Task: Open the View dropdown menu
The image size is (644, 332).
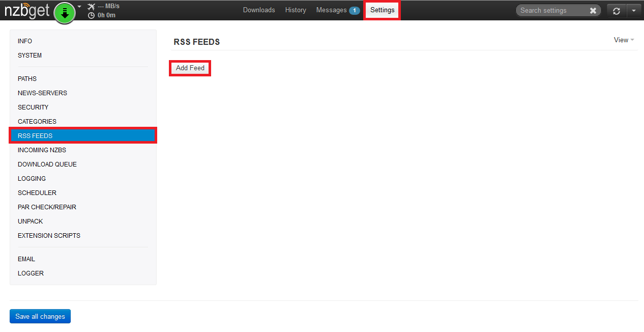Action: [x=624, y=40]
